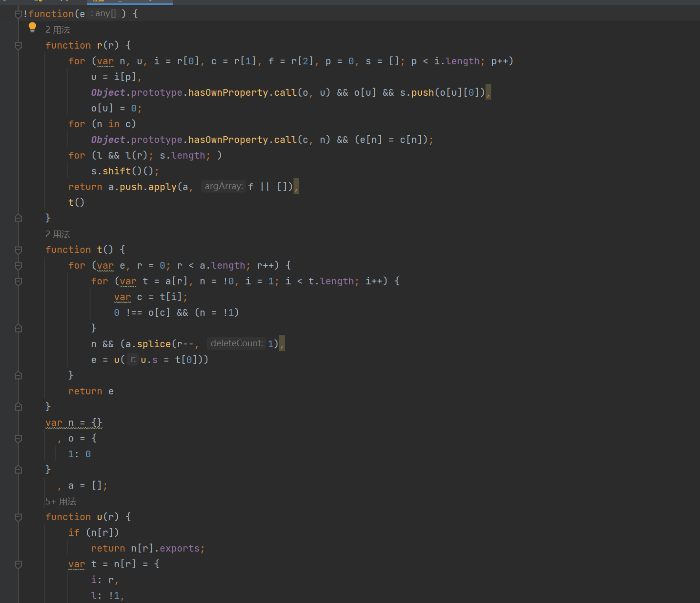Screen dimensions: 700x603
Task: Click the 'deleteCount:' parameter inlay hint
Action: pyautogui.click(x=236, y=343)
